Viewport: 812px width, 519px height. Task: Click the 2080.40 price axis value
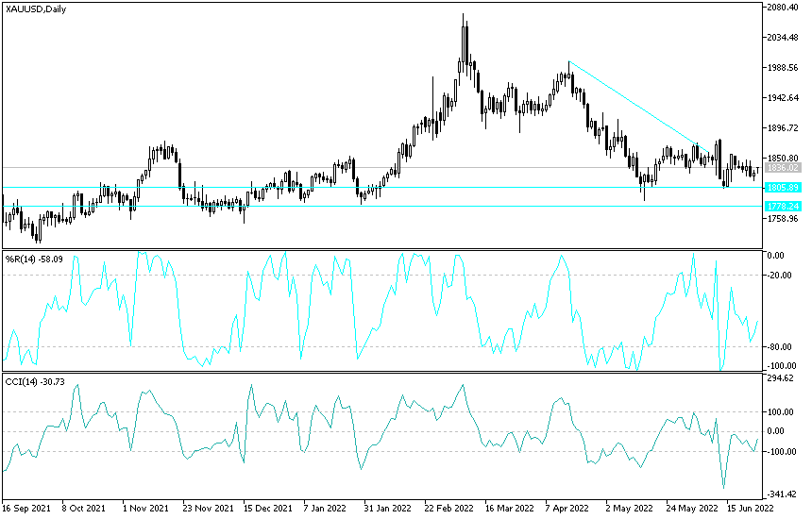pyautogui.click(x=784, y=8)
